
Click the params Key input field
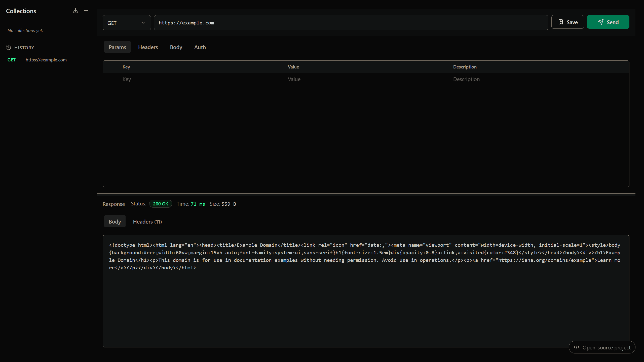click(202, 79)
